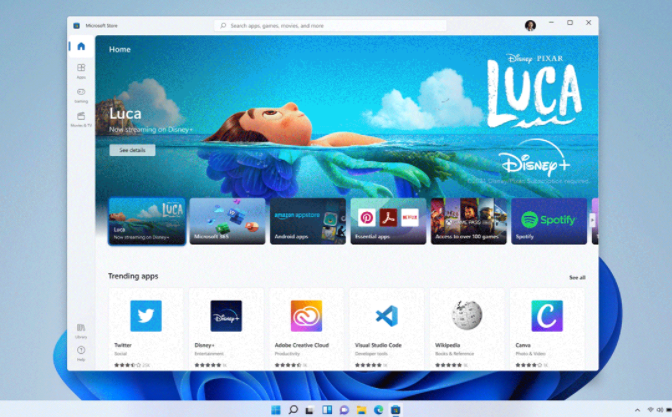Open the Home tab in the sidebar
Image resolution: width=672 pixels, height=417 pixels.
81,46
